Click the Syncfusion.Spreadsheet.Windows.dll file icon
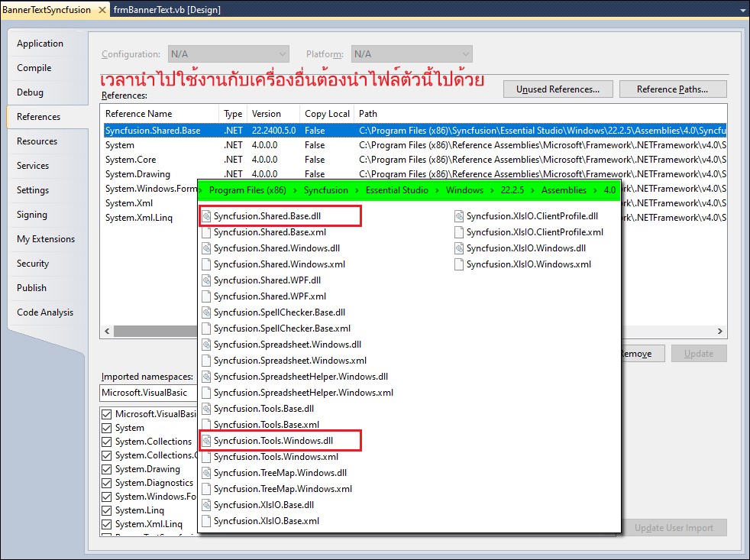This screenshot has width=750, height=560. click(x=206, y=345)
